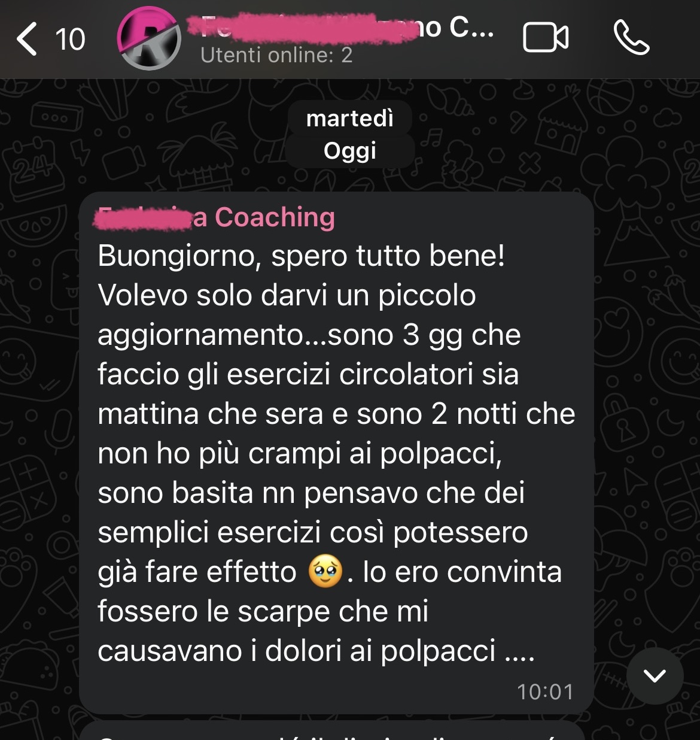Image resolution: width=700 pixels, height=740 pixels.
Task: Open the group's round profile picture
Action: coord(149,38)
